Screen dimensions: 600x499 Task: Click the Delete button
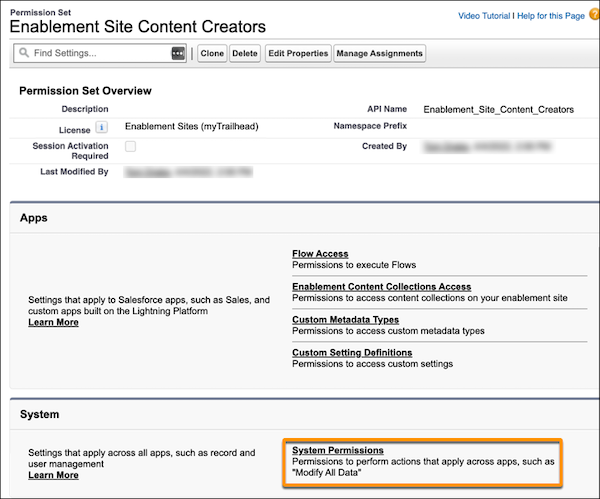tap(245, 53)
